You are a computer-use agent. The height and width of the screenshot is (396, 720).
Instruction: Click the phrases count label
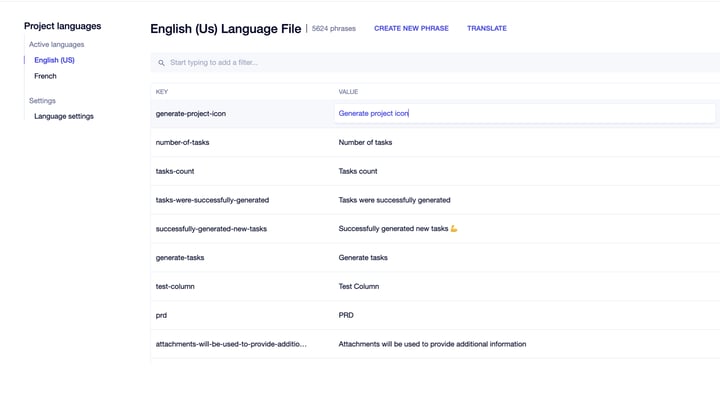click(334, 28)
